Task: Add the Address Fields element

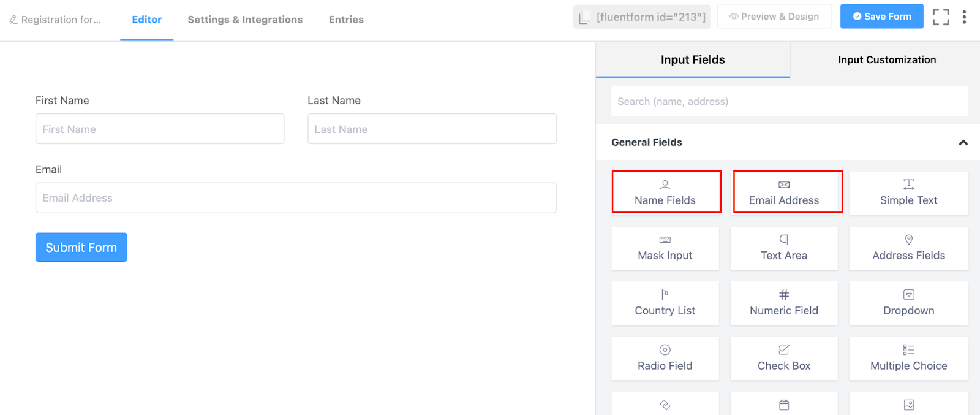Action: 908,248
